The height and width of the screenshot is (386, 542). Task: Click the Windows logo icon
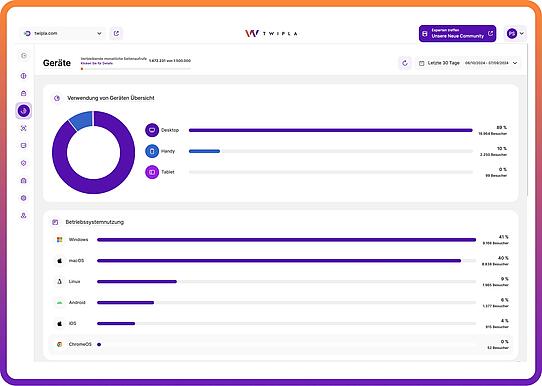click(59, 239)
